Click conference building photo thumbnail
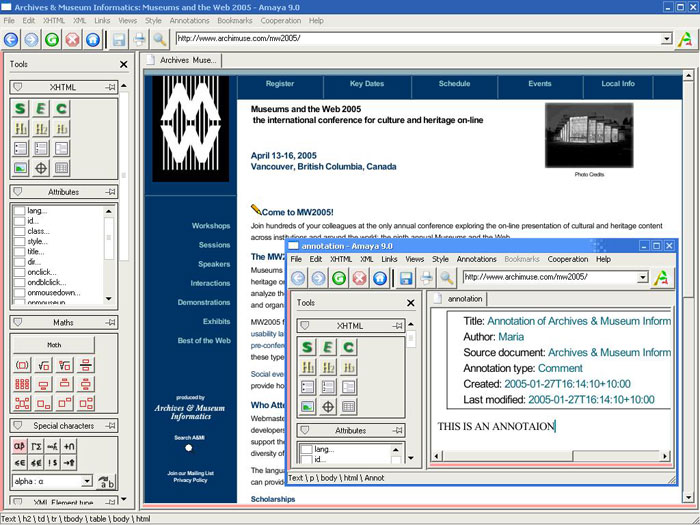 (x=589, y=135)
